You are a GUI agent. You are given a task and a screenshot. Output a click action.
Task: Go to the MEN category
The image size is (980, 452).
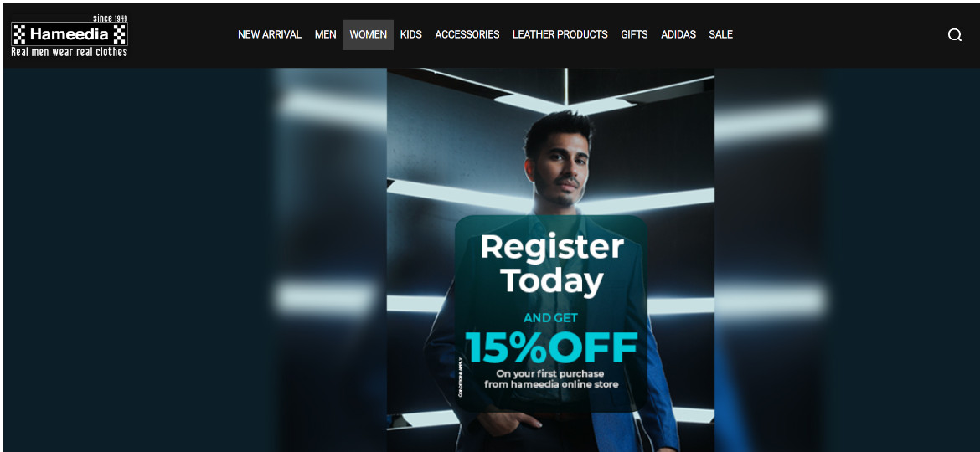[x=326, y=35]
